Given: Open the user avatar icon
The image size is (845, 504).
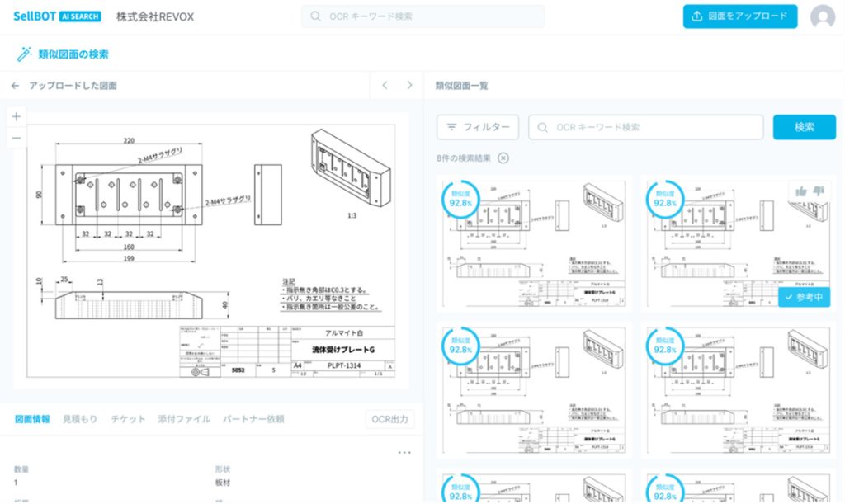Looking at the screenshot, I should click(x=822, y=16).
